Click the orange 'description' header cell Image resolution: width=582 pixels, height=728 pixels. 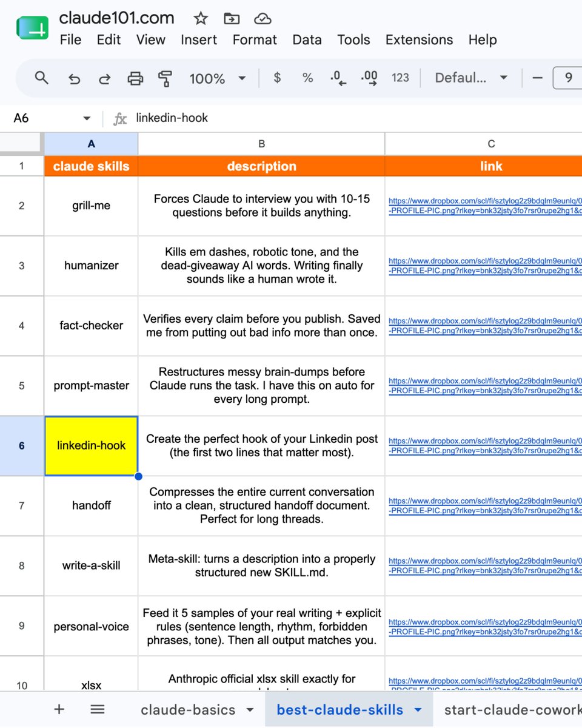[x=261, y=166]
